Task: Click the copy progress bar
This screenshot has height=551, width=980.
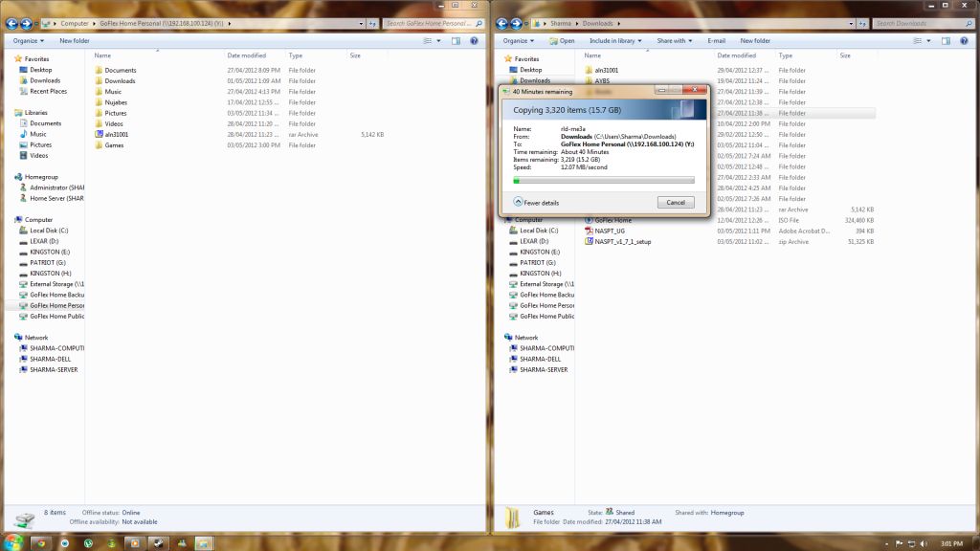Action: coord(604,179)
